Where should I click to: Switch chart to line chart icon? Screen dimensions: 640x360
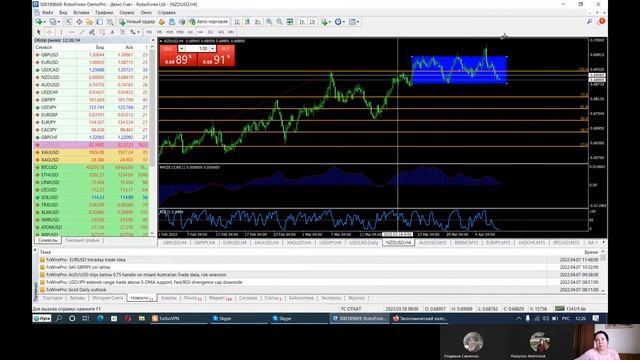pyautogui.click(x=257, y=22)
